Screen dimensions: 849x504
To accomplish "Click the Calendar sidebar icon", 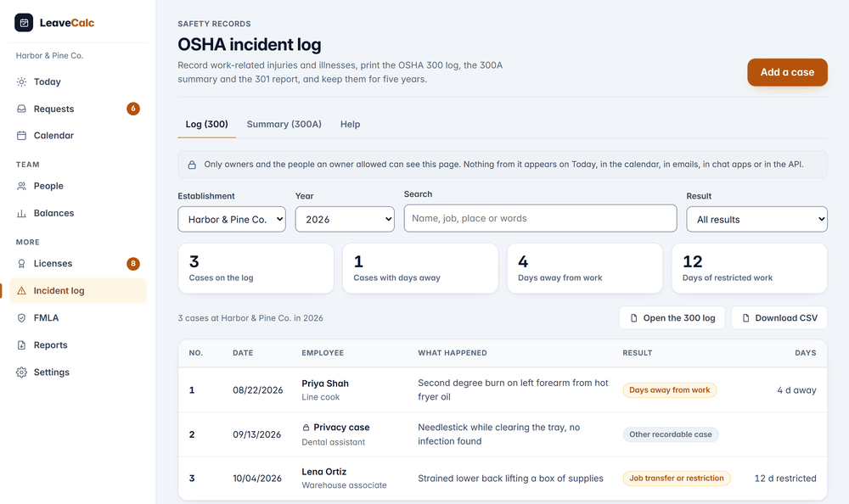I will [22, 136].
